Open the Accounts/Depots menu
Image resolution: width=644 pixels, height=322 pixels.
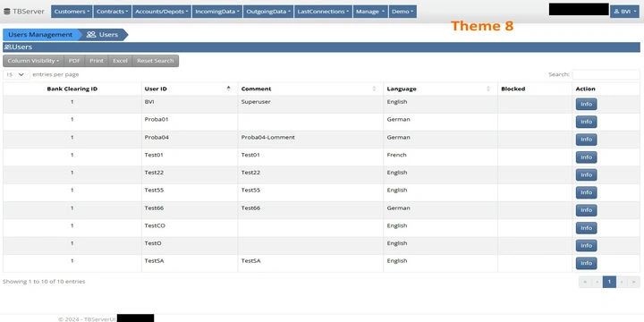[x=162, y=12]
